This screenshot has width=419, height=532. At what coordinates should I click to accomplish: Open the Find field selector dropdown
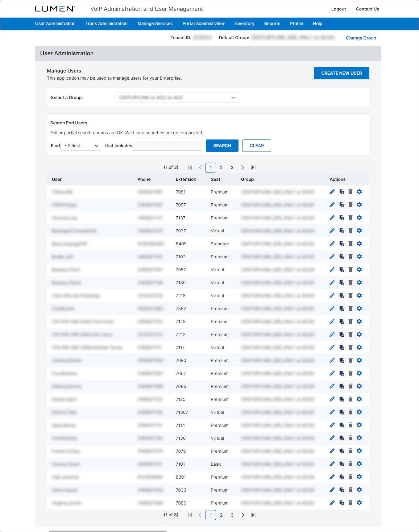click(81, 146)
